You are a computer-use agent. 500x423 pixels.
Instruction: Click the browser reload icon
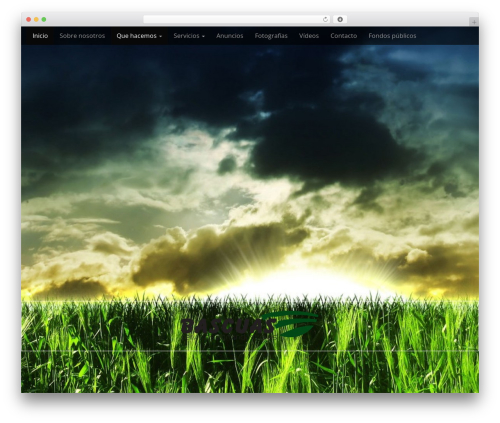point(325,19)
